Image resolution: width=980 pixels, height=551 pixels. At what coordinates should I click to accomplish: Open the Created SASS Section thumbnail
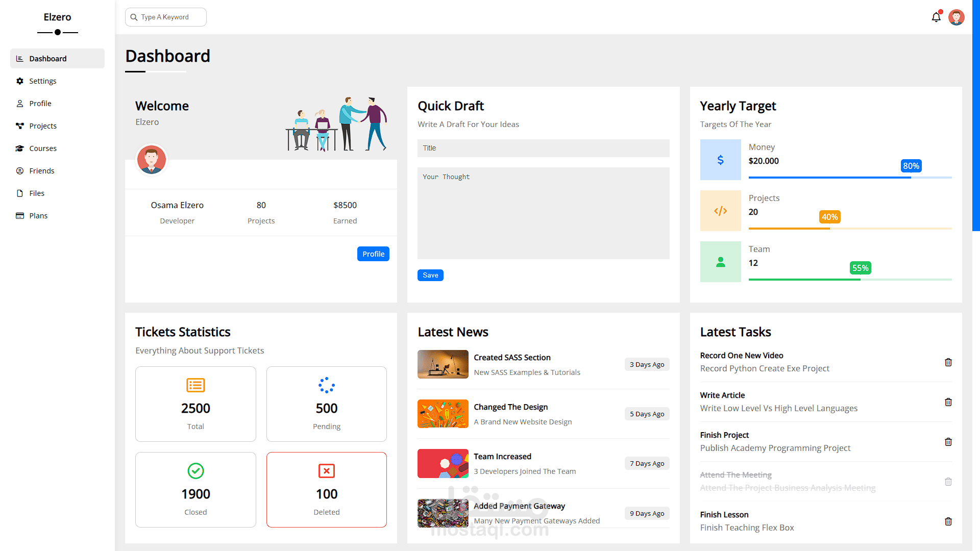pos(443,364)
